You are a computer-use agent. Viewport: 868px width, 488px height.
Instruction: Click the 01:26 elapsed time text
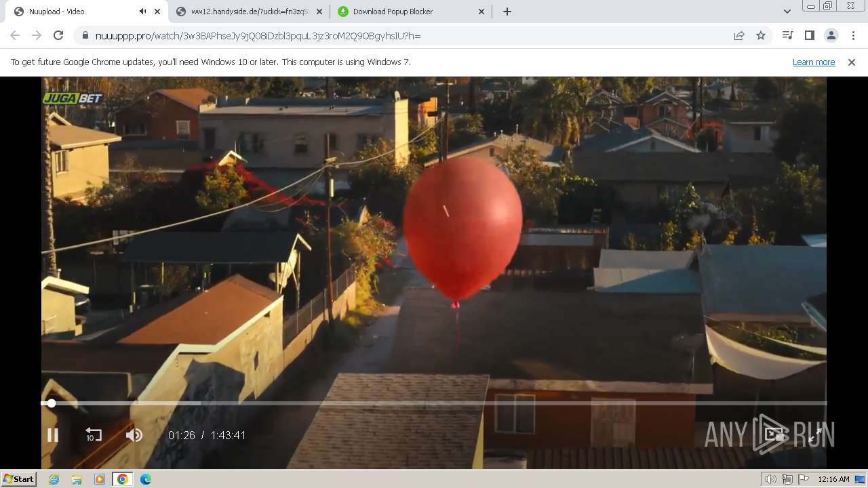tap(181, 435)
